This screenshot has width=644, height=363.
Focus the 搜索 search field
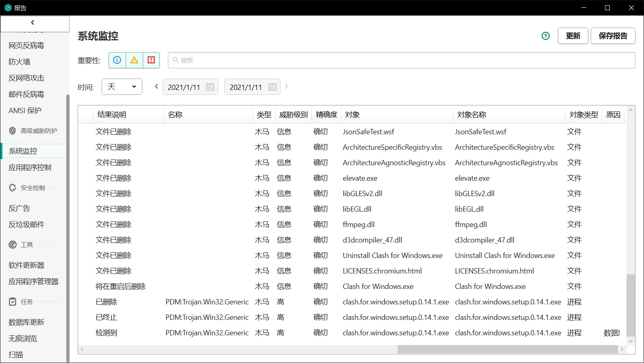click(401, 60)
